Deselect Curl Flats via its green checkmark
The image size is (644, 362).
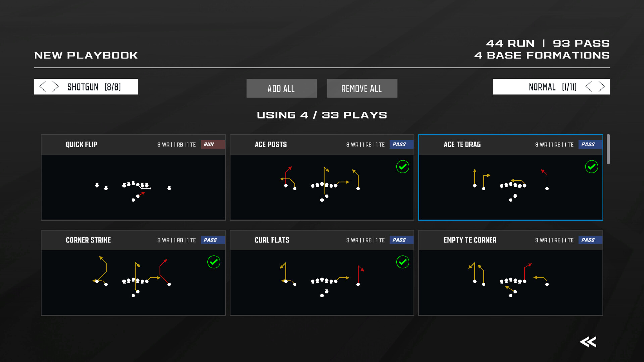tap(402, 262)
